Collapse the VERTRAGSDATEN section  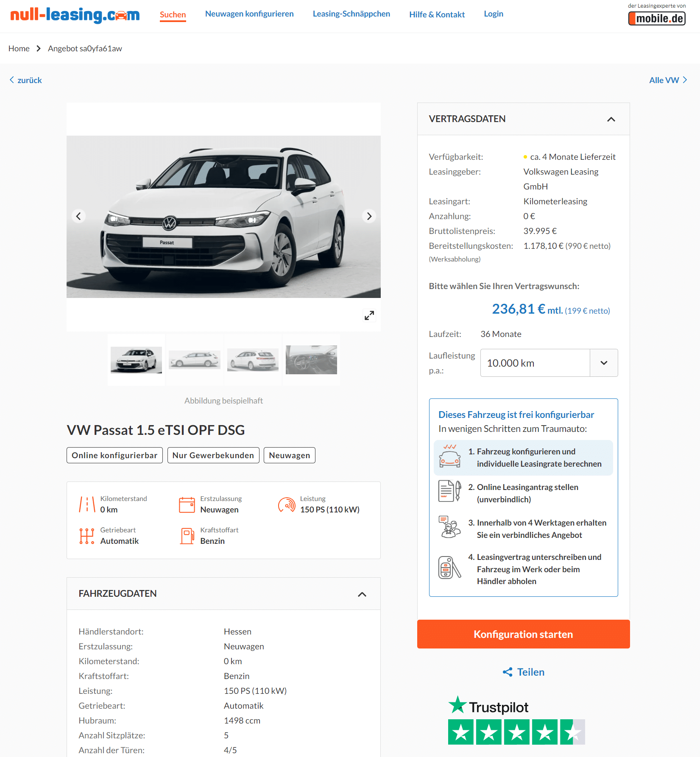611,119
